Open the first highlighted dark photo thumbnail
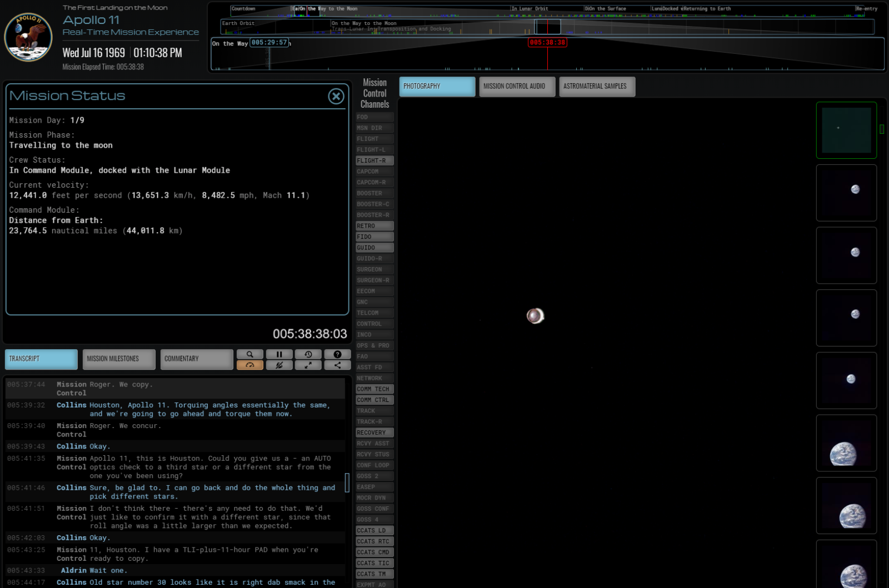 point(846,130)
